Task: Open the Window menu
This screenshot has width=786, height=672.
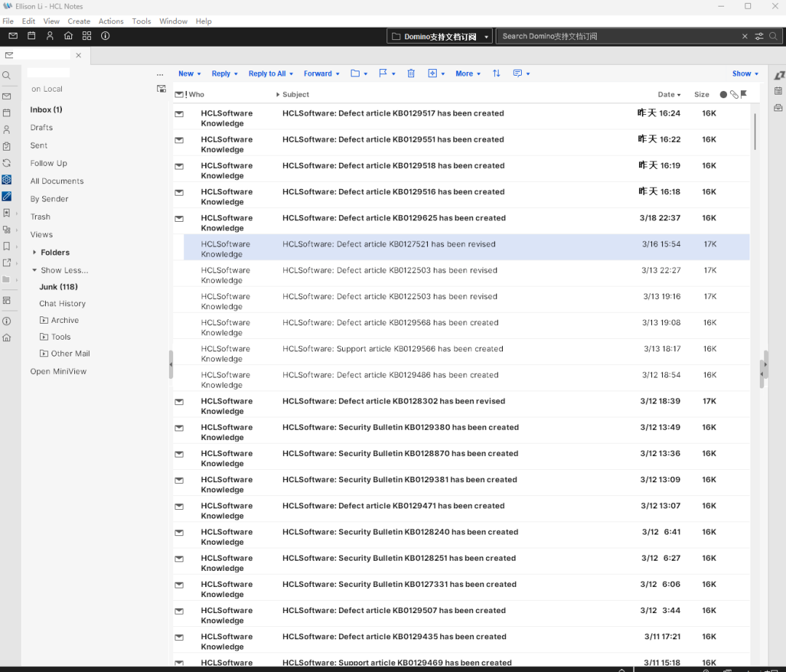Action: pyautogui.click(x=173, y=21)
